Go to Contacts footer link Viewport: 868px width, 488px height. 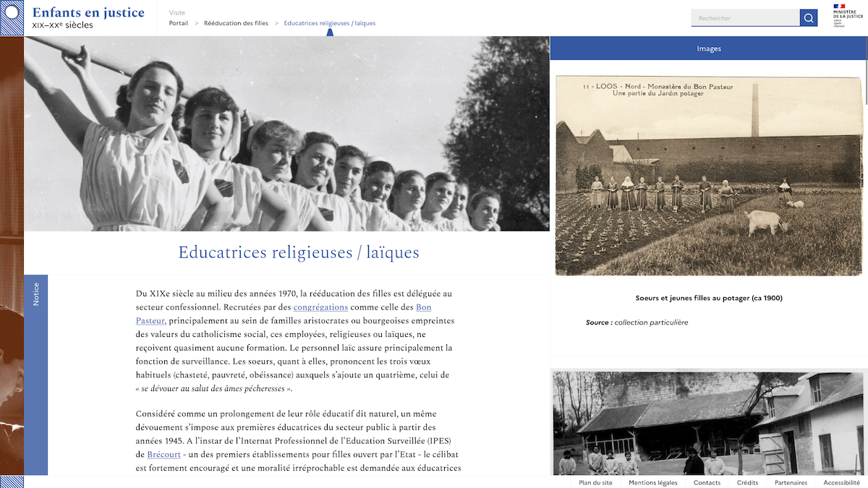pos(707,482)
